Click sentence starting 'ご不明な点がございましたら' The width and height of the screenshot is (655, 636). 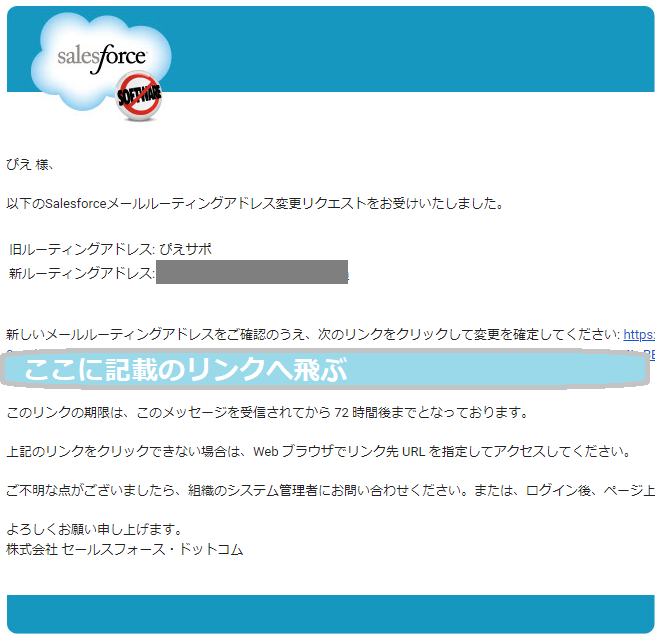click(x=330, y=490)
